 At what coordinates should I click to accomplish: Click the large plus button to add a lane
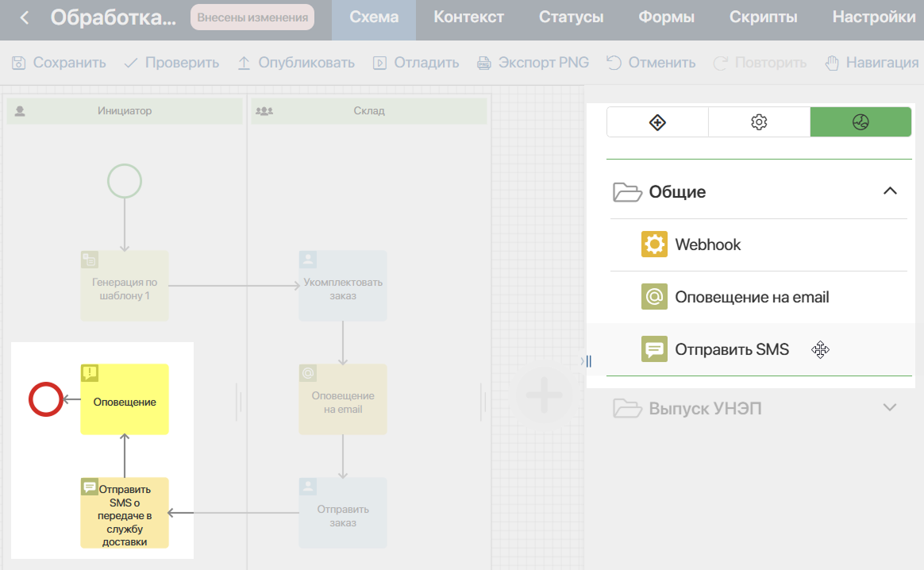[x=544, y=395]
